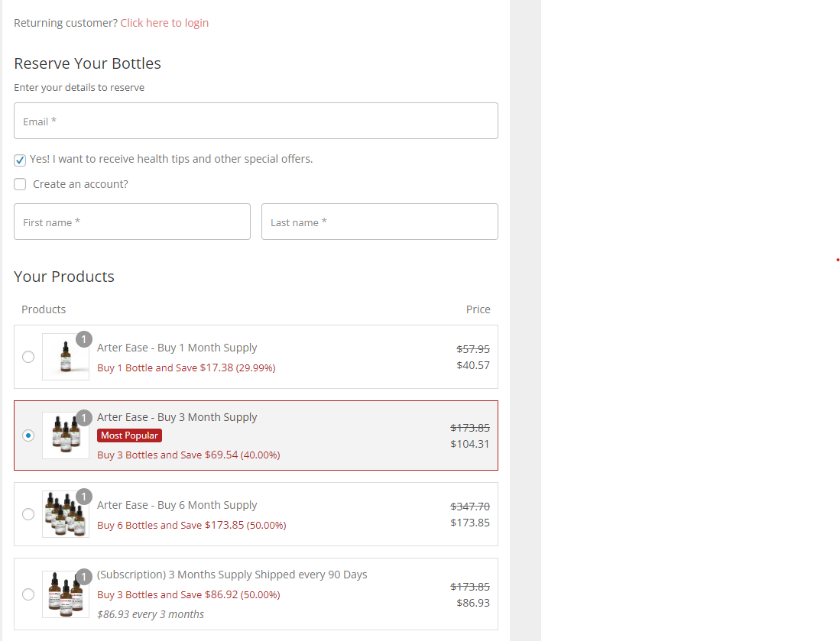Click the Subscription product bottles thumbnail
The height and width of the screenshot is (641, 840).
[x=65, y=595]
